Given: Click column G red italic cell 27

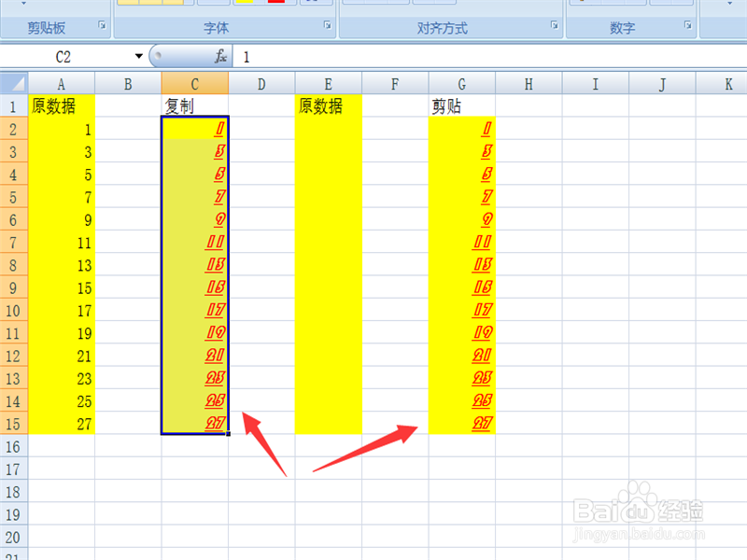Looking at the screenshot, I should pos(461,424).
